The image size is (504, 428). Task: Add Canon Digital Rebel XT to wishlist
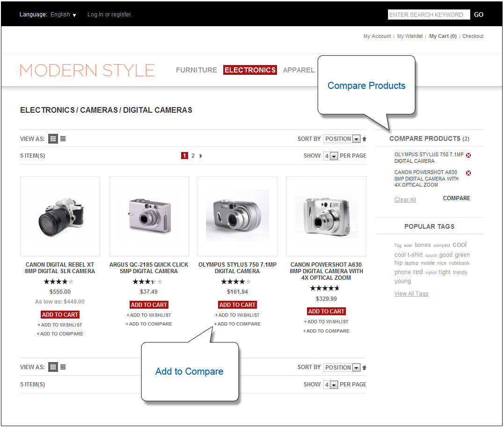click(60, 325)
